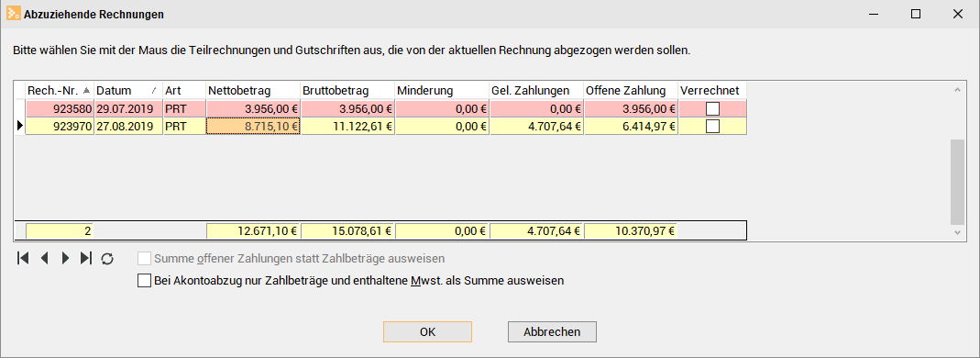The image size is (980, 358).
Task: Jump to last record navigator icon
Action: pyautogui.click(x=86, y=259)
